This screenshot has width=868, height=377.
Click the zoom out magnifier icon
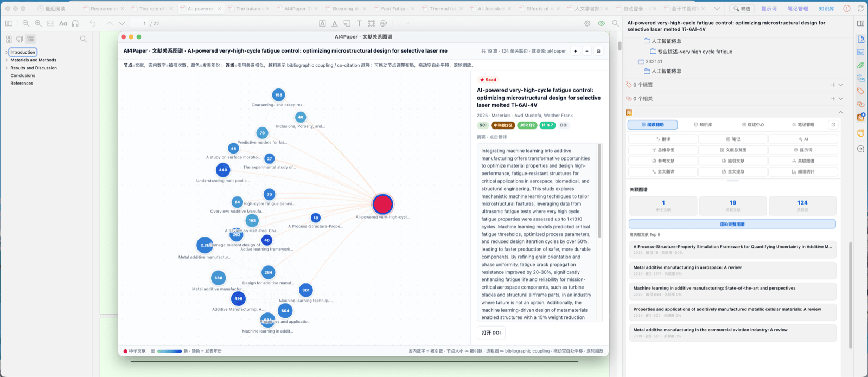click(x=26, y=23)
